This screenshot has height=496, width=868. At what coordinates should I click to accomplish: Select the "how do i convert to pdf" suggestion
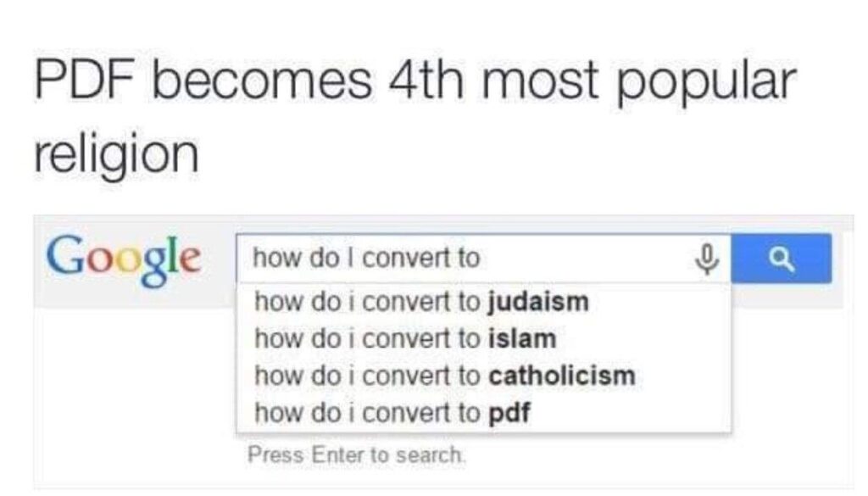[x=393, y=413]
